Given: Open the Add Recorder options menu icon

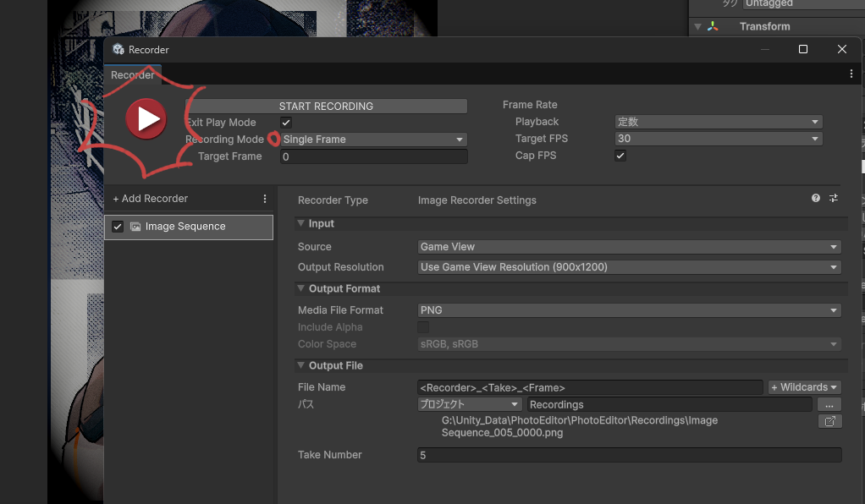Looking at the screenshot, I should click(x=265, y=199).
